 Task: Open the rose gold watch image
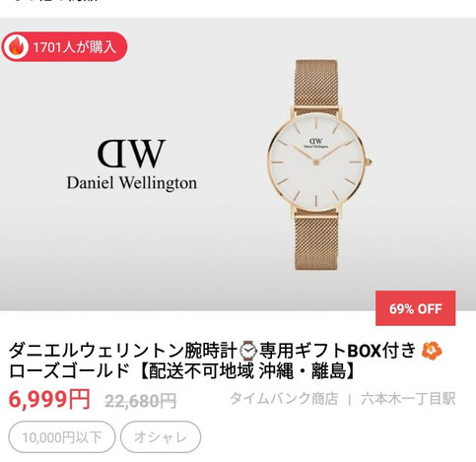tap(318, 165)
